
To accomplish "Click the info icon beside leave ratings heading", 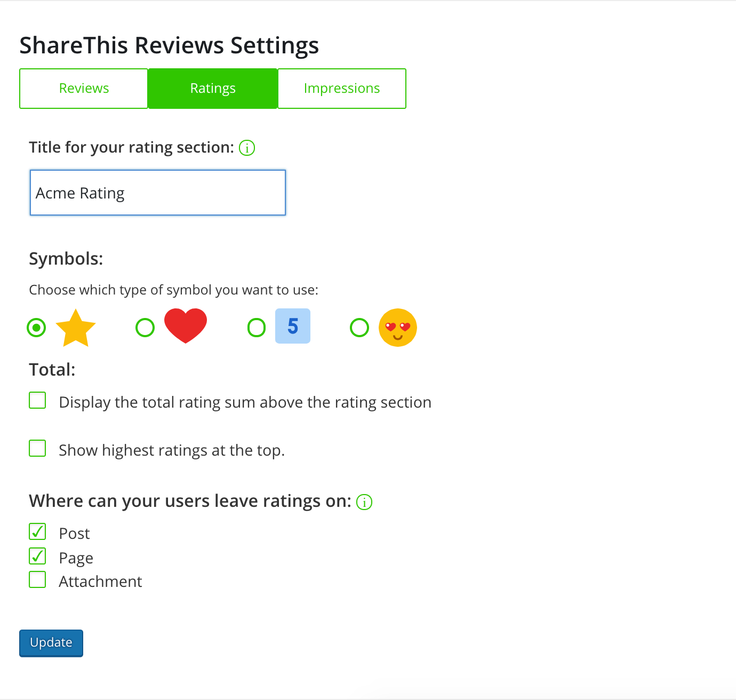I will coord(364,502).
